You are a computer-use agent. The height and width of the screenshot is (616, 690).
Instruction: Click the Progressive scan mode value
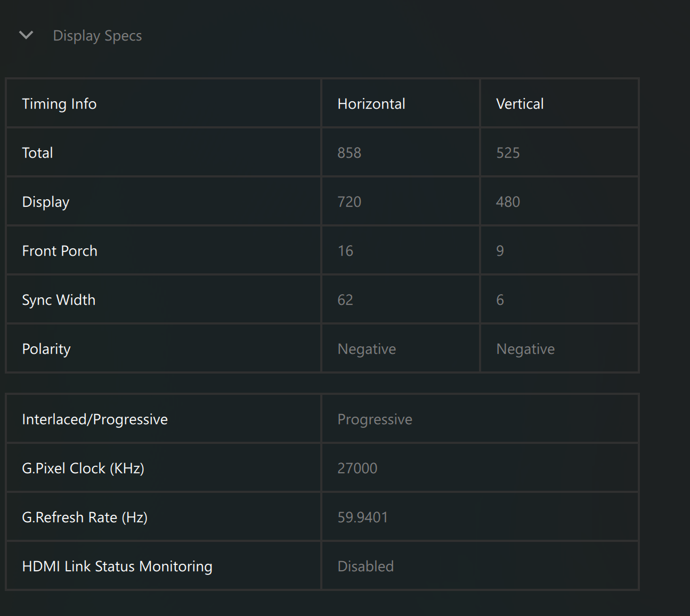coord(375,419)
